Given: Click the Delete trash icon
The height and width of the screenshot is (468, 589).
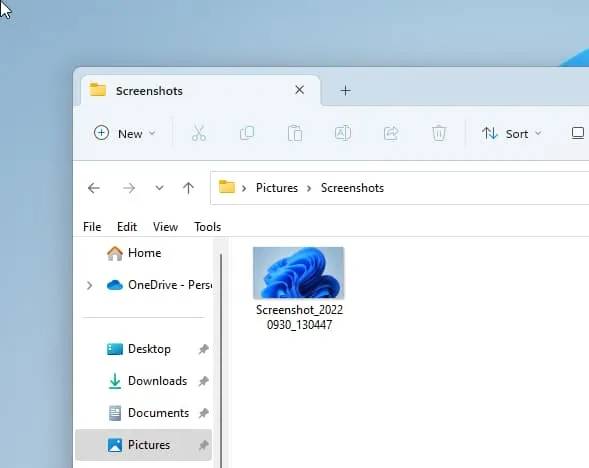Looking at the screenshot, I should tap(439, 133).
